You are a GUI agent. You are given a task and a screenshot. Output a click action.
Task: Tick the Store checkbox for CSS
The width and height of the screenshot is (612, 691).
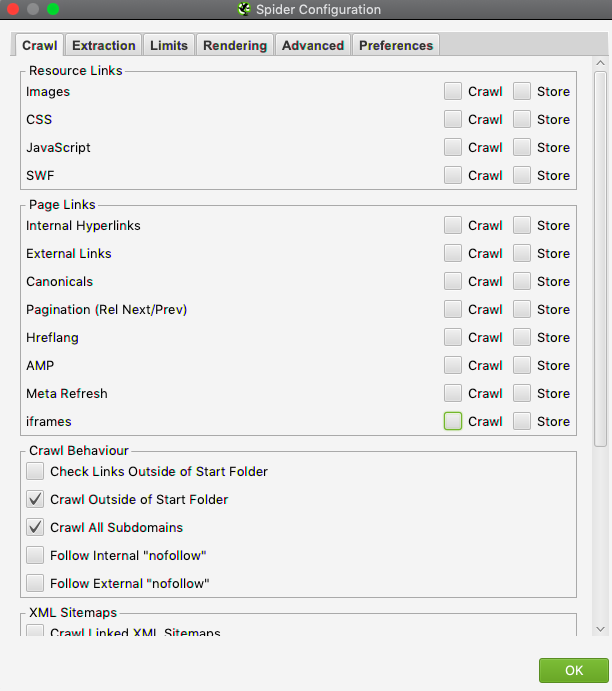coord(522,119)
